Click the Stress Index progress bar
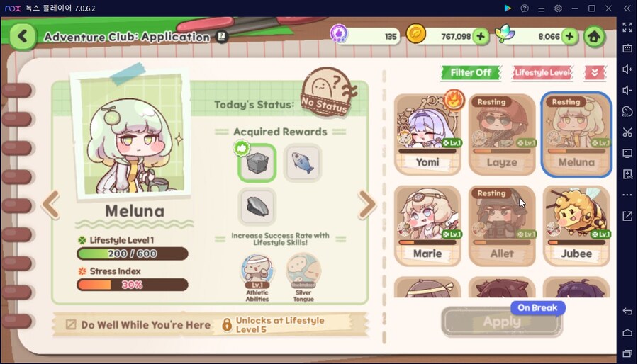Screen dimensions: 638x364 click(x=133, y=285)
